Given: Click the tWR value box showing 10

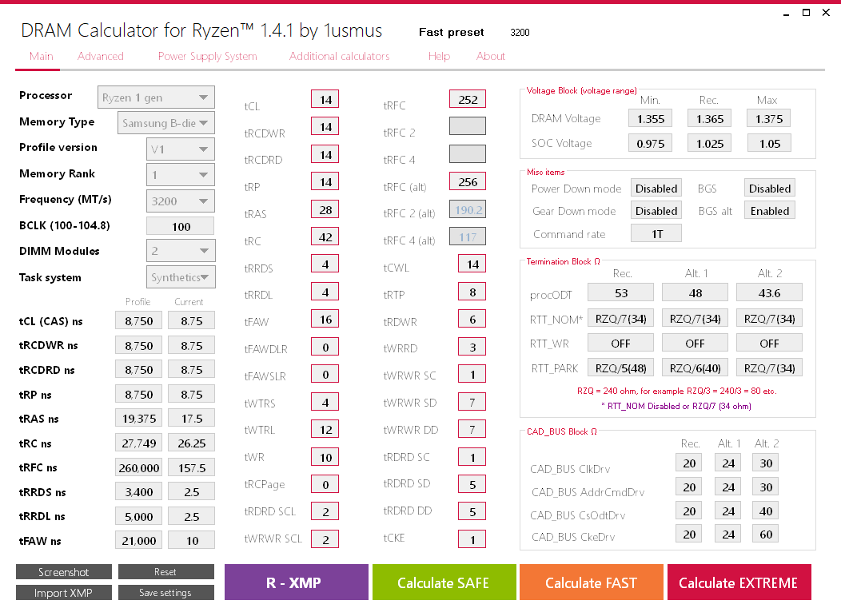Looking at the screenshot, I should (x=325, y=457).
